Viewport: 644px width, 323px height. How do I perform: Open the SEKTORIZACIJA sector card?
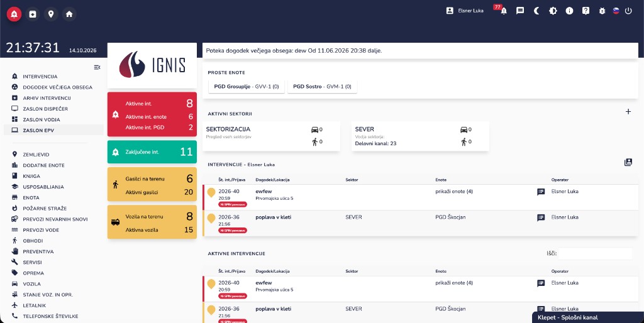272,136
